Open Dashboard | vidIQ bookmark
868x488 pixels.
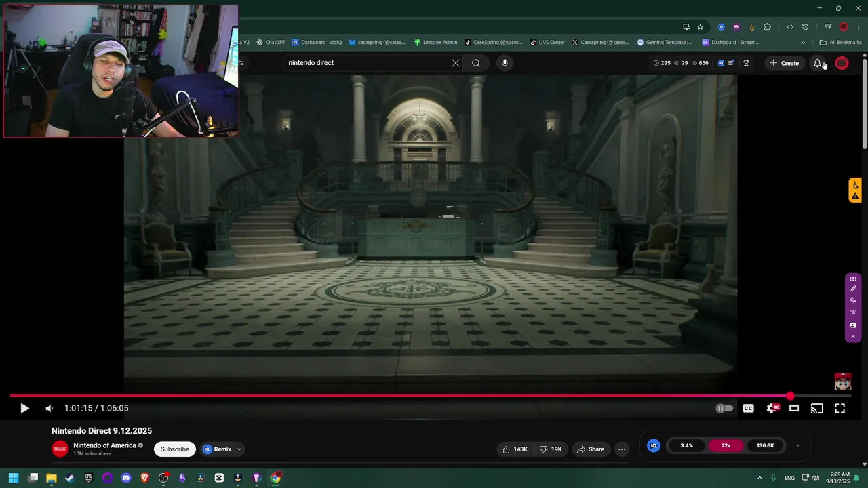click(x=317, y=42)
